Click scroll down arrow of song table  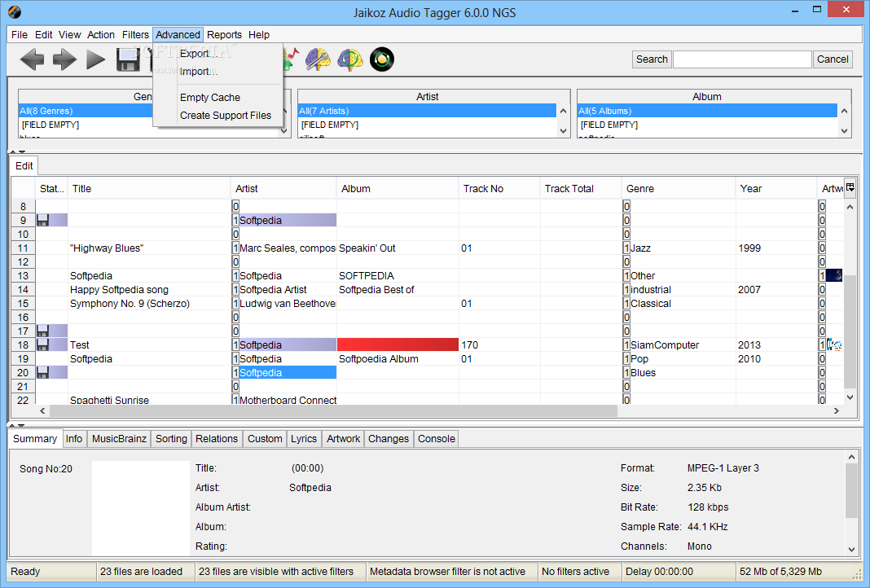[x=850, y=397]
